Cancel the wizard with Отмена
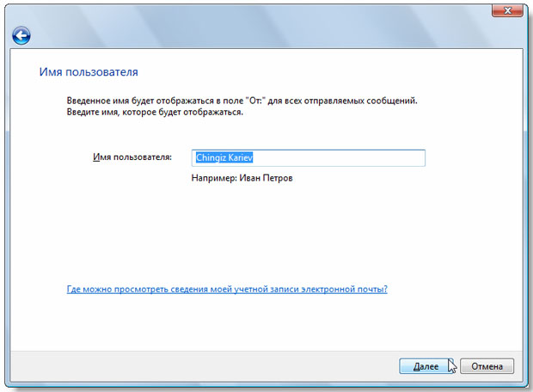Screen dimensions: 533x392 click(x=487, y=366)
